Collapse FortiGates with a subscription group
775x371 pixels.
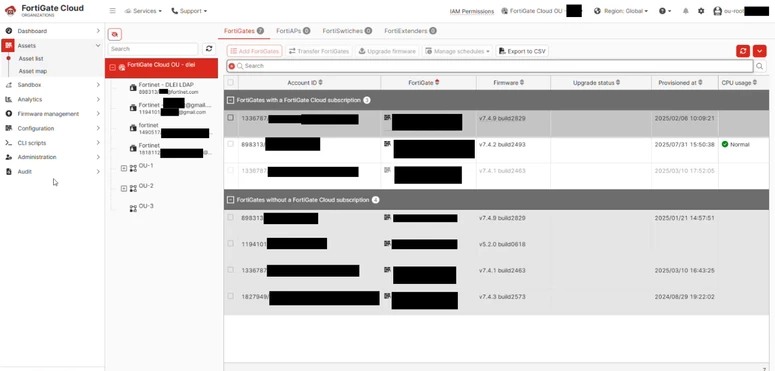pos(230,100)
